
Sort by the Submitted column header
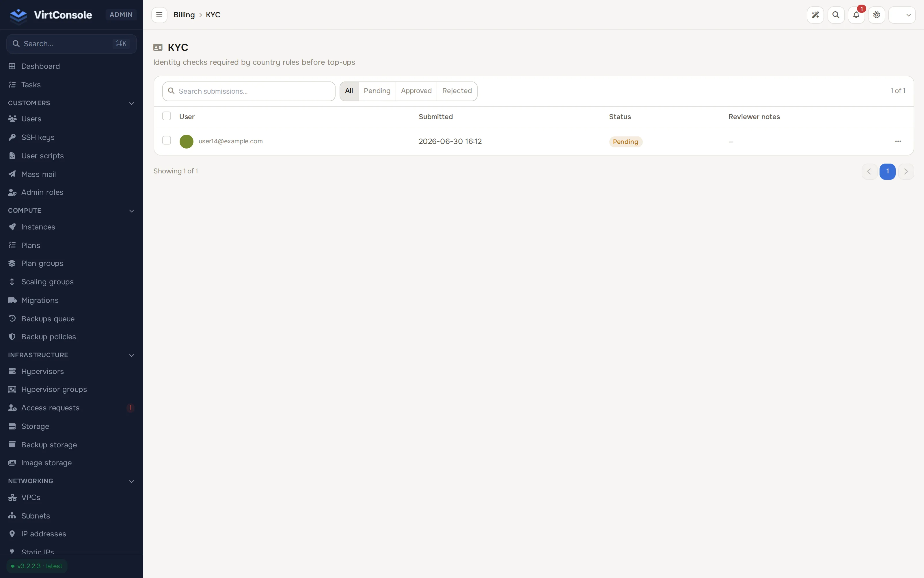click(x=436, y=116)
